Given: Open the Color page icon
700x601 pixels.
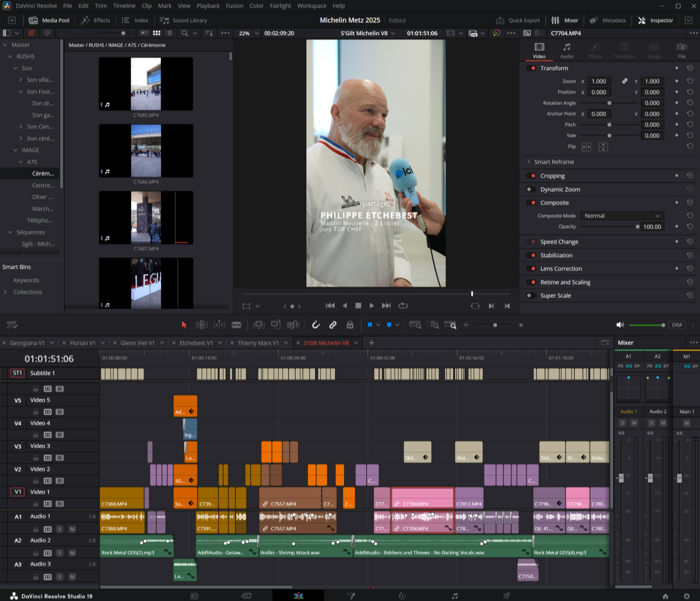Looking at the screenshot, I should point(402,596).
